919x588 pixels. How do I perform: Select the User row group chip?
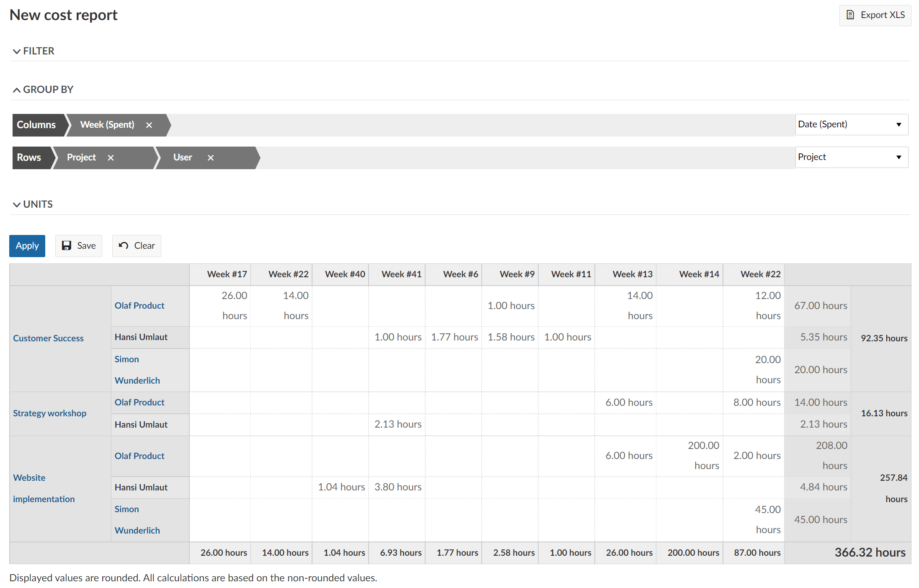click(183, 157)
